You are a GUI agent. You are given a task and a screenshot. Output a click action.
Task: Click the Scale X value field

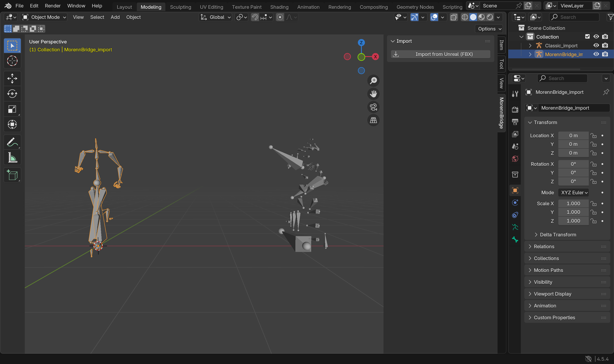coord(573,203)
